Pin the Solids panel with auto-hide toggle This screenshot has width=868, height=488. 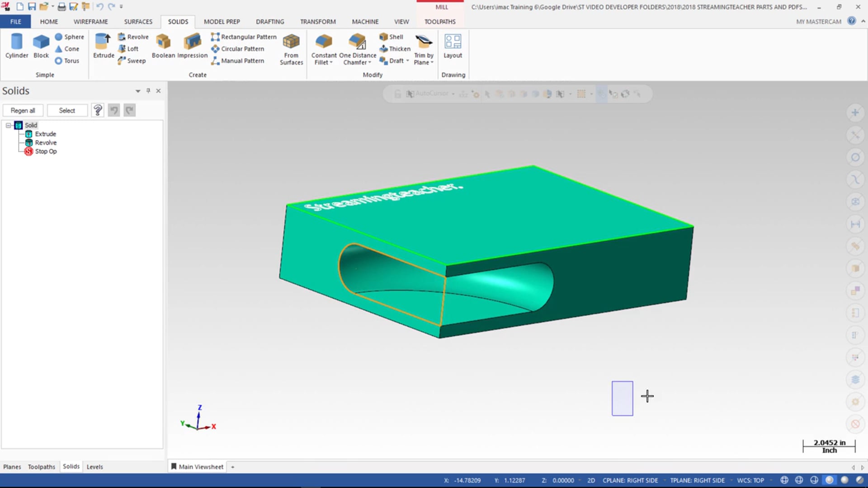pos(148,91)
